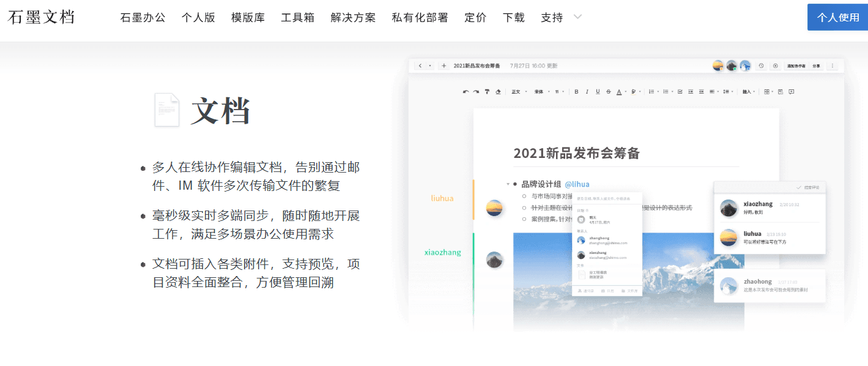Click the plus new document icon
The height and width of the screenshot is (366, 868).
[443, 65]
